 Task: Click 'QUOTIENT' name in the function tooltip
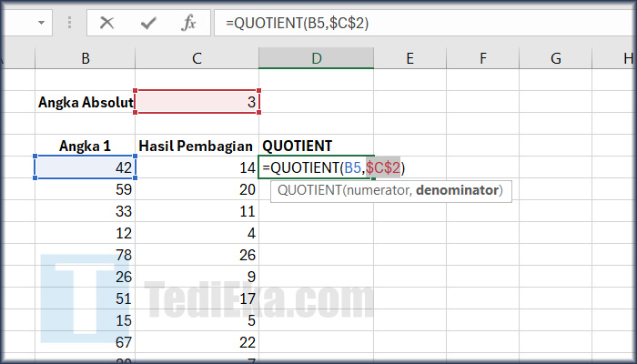point(309,190)
